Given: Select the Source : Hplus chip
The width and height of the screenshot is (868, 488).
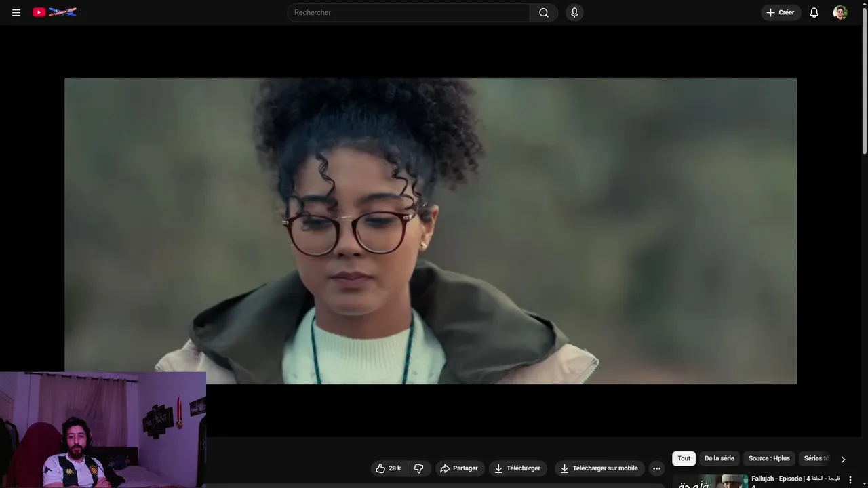Looking at the screenshot, I should [x=769, y=458].
